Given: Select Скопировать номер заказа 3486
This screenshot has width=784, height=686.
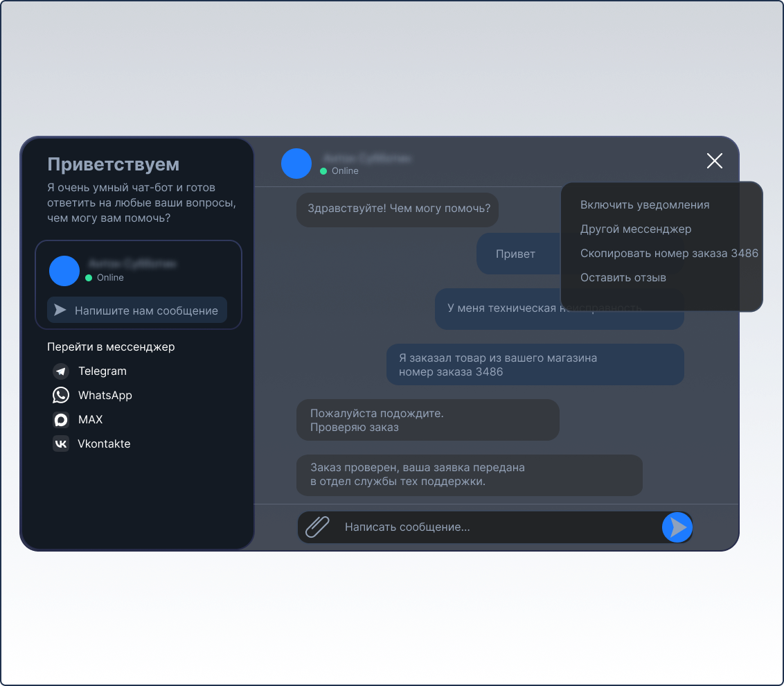Looking at the screenshot, I should (669, 254).
